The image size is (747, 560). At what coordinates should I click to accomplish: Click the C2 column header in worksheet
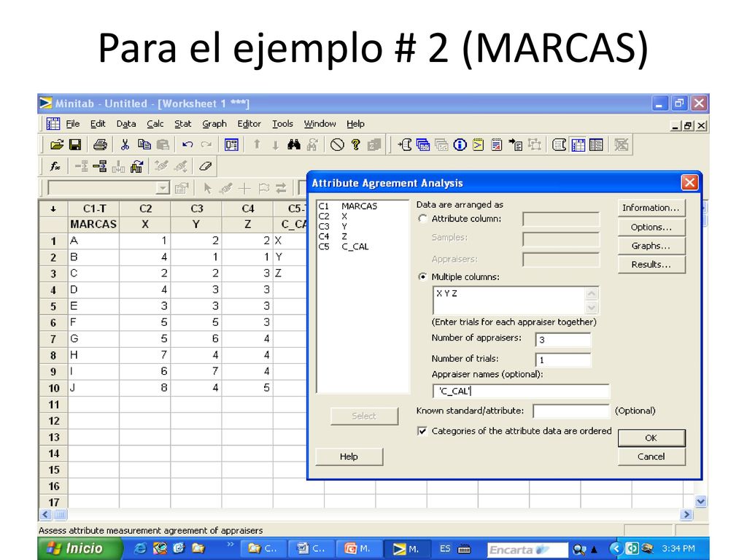(145, 209)
